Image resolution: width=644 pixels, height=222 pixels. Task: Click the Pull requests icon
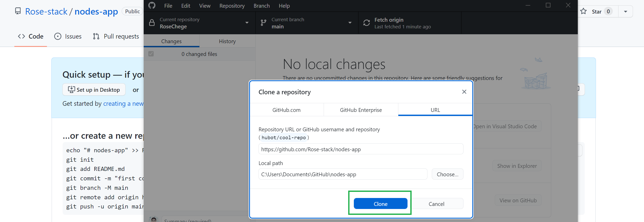96,37
